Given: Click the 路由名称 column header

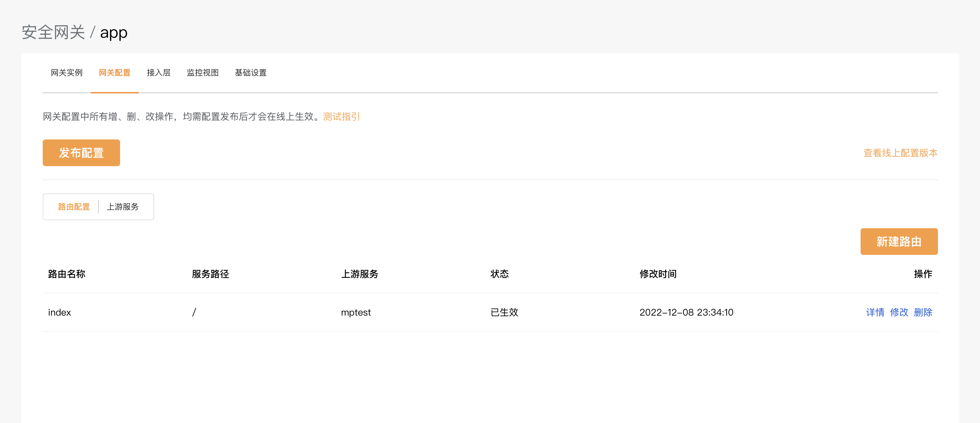Looking at the screenshot, I should pos(67,274).
